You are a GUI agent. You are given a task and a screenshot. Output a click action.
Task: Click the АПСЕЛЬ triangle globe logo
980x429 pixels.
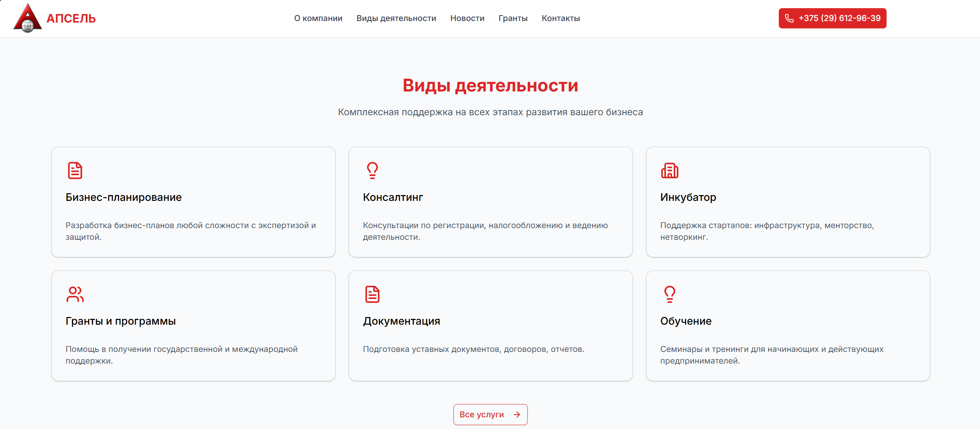click(x=27, y=18)
